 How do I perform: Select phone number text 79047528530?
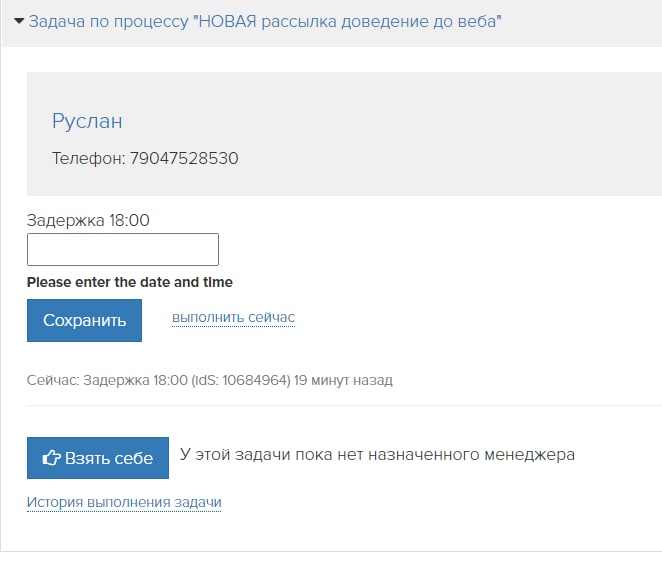point(184,158)
